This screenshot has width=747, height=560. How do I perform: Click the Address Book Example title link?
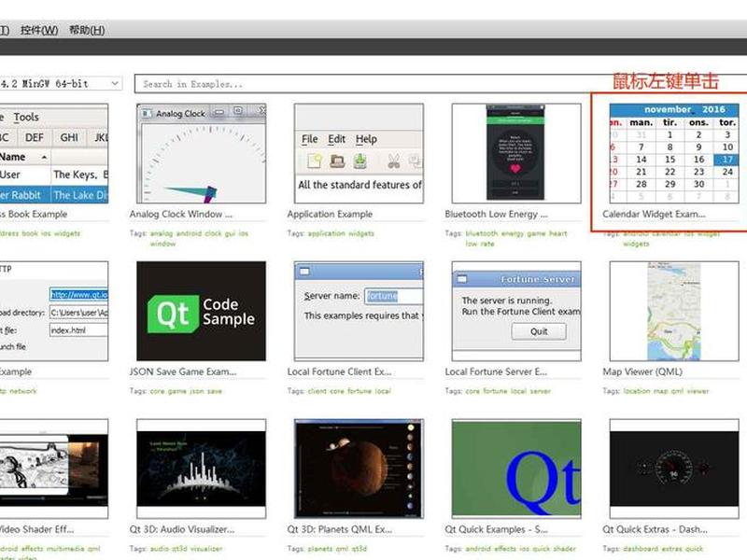click(x=34, y=215)
